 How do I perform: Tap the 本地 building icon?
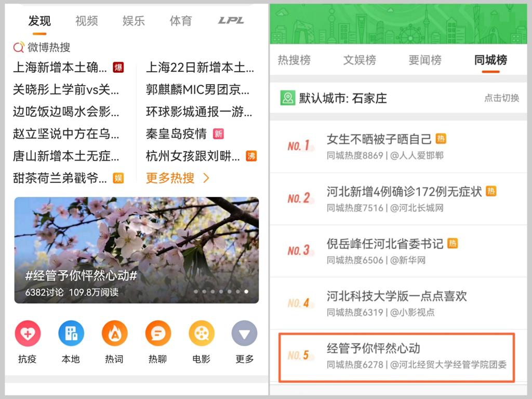[x=71, y=334]
